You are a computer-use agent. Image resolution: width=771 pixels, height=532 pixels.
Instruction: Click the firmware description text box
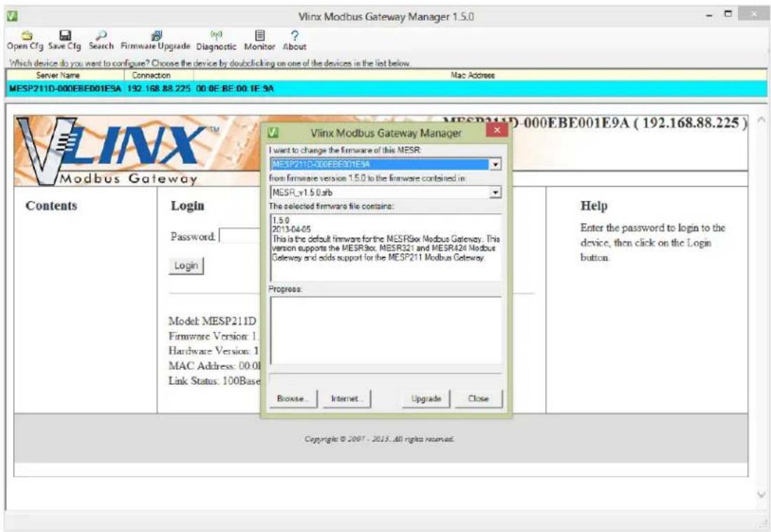[385, 247]
